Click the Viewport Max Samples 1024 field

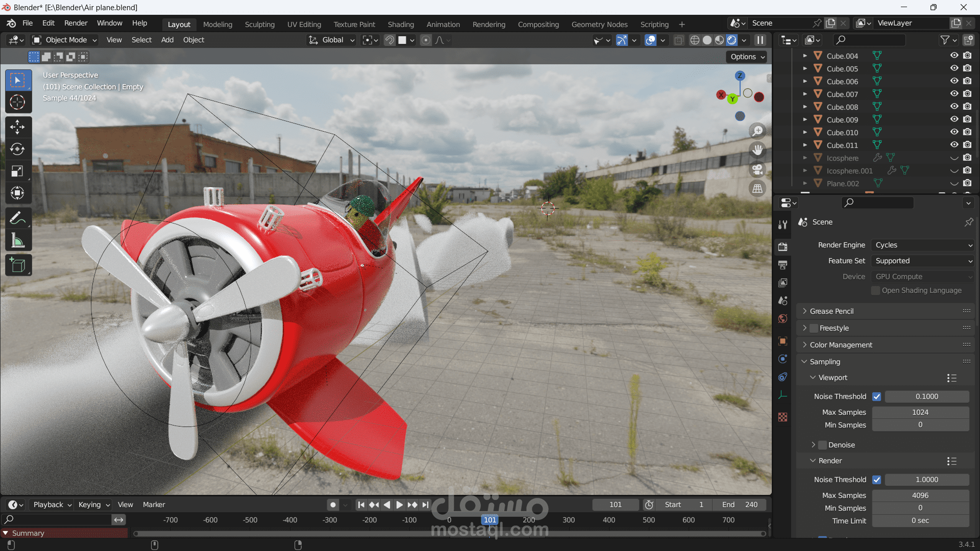(920, 412)
